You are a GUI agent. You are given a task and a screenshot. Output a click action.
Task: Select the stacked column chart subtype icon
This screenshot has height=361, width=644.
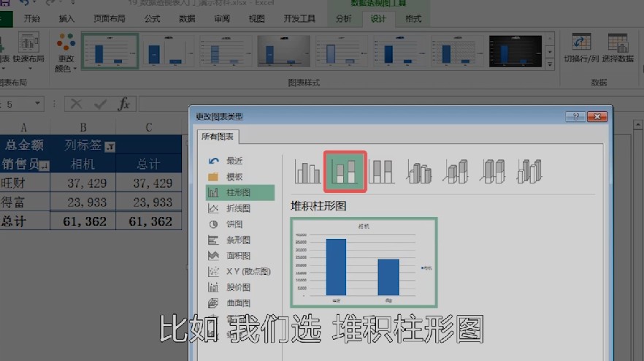345,172
